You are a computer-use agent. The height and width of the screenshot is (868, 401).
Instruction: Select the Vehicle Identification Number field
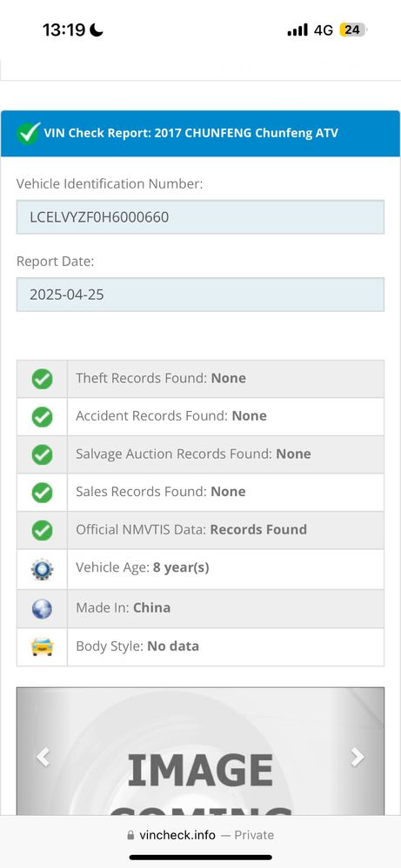coord(200,217)
